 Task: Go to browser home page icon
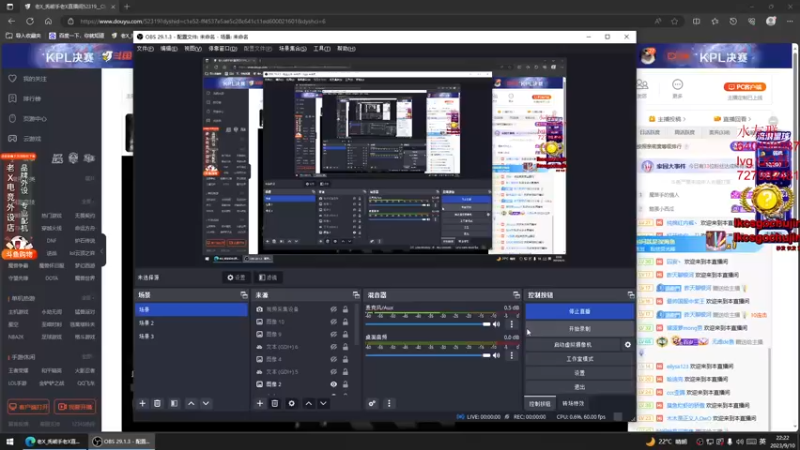(48, 21)
